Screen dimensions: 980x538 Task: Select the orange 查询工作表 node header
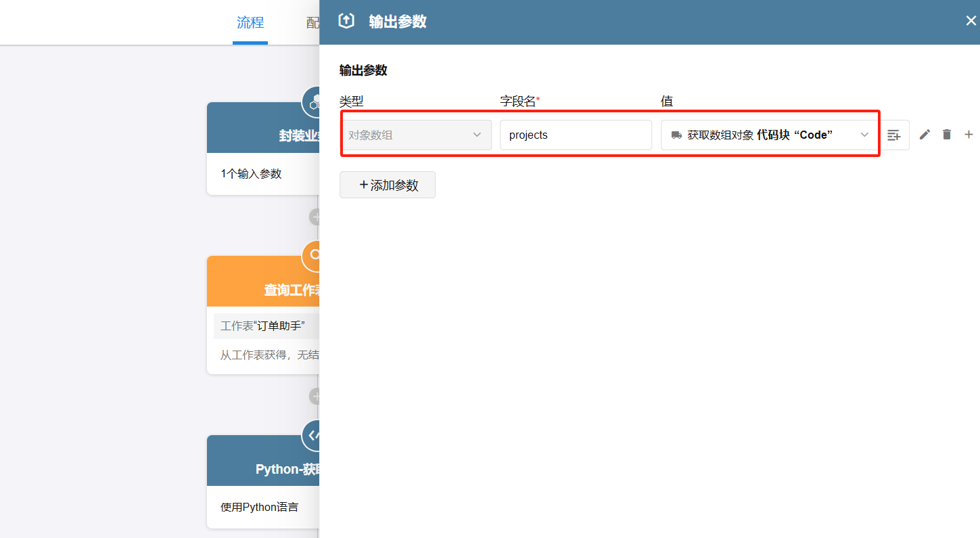coord(263,282)
